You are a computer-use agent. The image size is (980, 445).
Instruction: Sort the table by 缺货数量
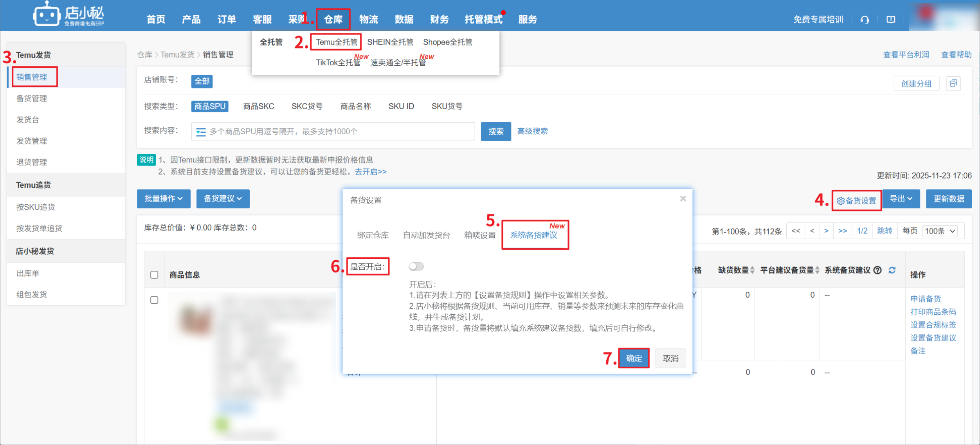click(751, 270)
